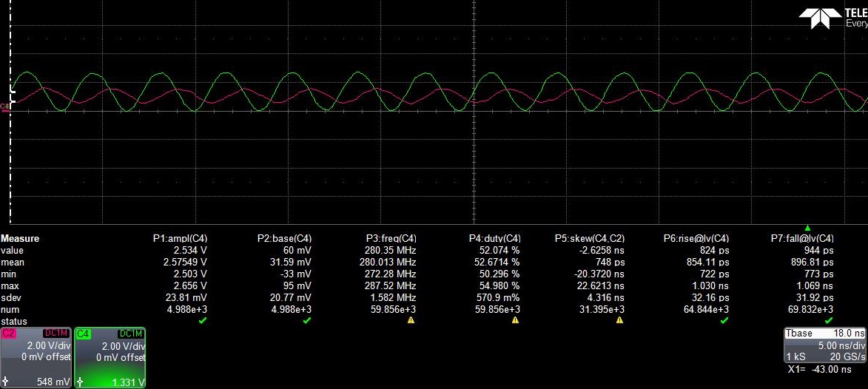Click the Measure table label
This screenshot has height=389, width=868.
[x=20, y=239]
